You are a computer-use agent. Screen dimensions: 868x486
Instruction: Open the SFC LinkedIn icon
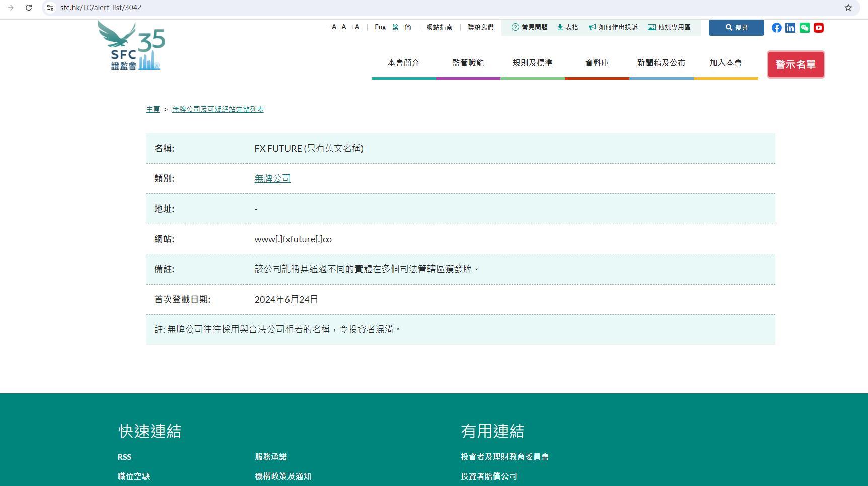point(790,28)
